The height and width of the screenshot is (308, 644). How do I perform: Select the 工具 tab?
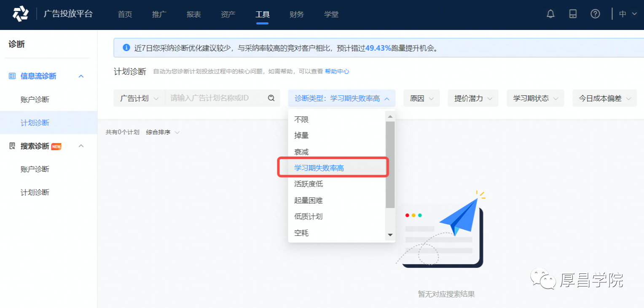[x=263, y=14]
